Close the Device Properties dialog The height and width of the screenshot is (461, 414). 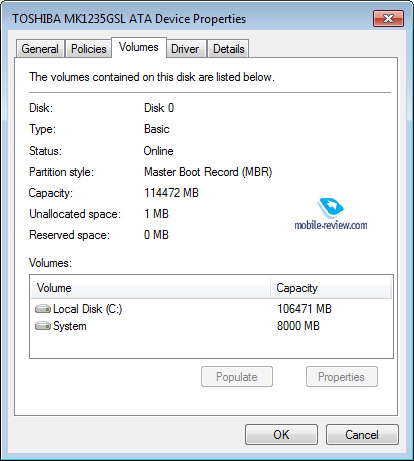pyautogui.click(x=388, y=18)
